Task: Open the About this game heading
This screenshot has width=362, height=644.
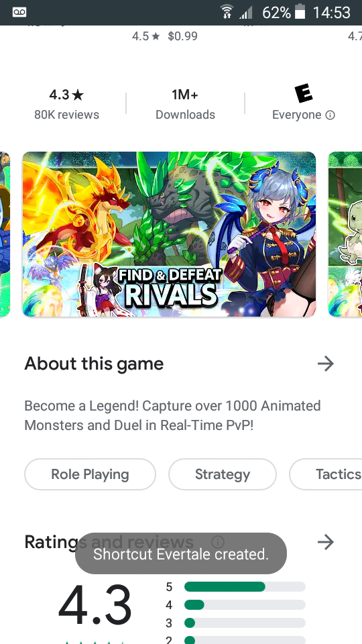Action: point(94,364)
